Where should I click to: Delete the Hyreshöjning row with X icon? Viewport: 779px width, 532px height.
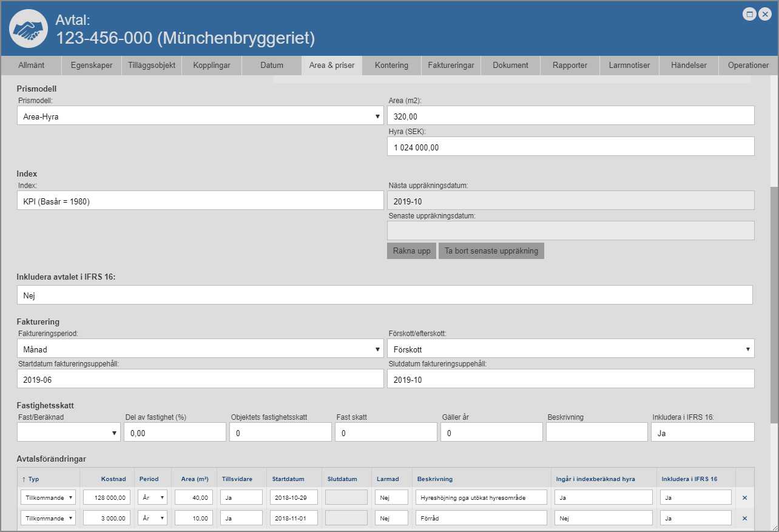tap(744, 497)
